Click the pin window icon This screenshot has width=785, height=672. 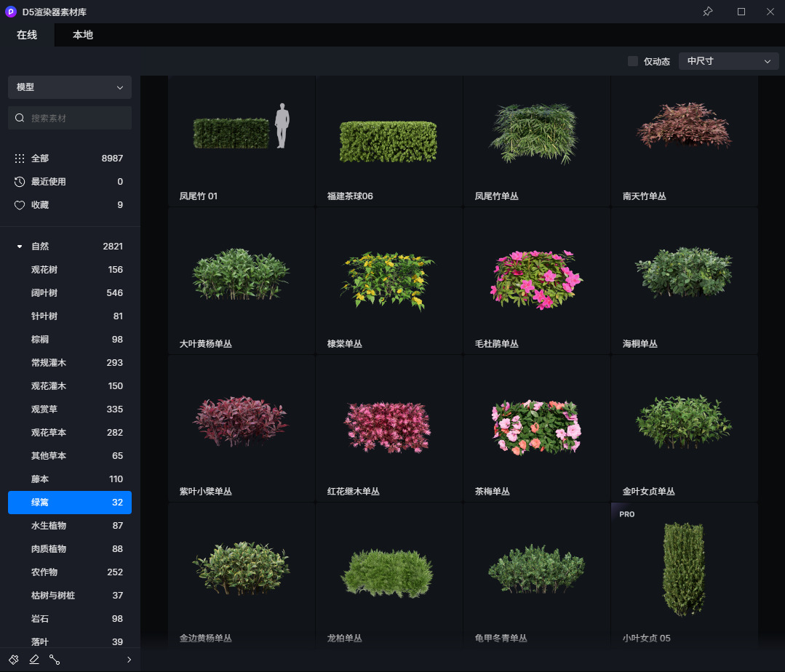(707, 12)
